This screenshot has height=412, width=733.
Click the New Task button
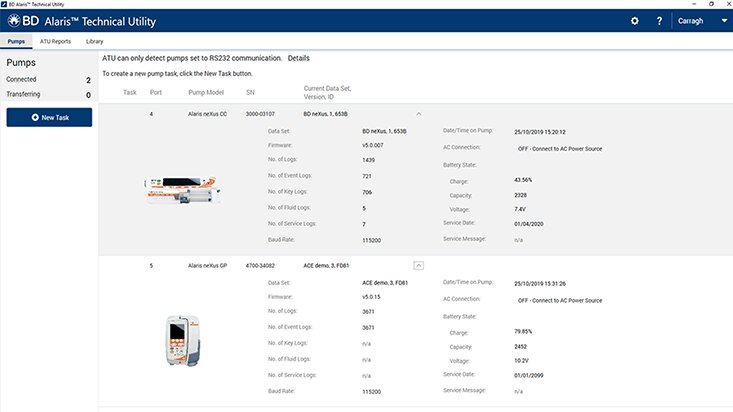(x=49, y=118)
